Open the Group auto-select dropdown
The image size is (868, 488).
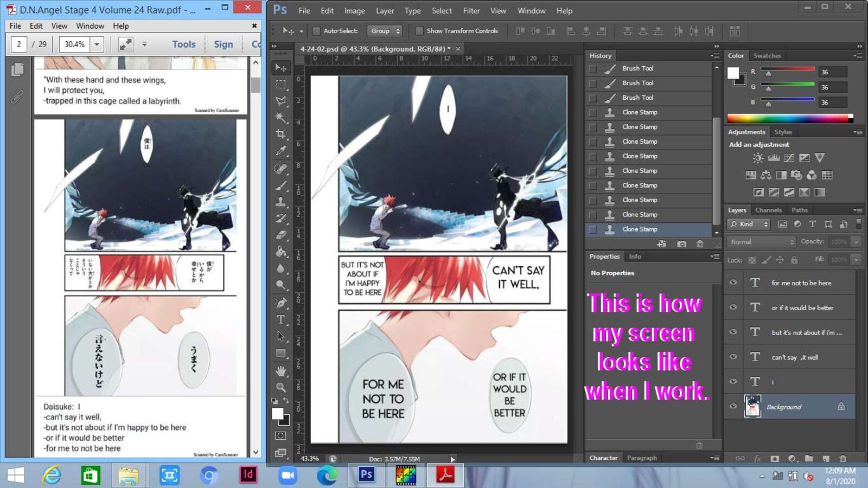click(384, 31)
